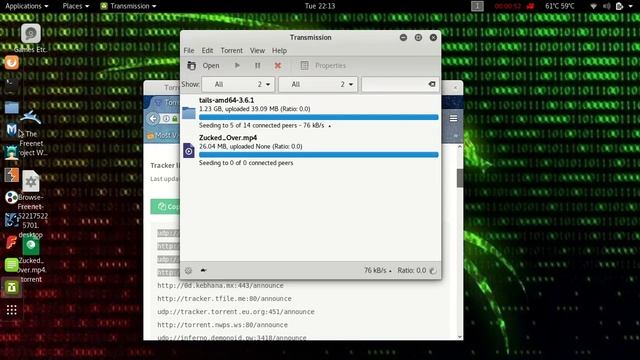Toggle turtle alternative speed limits
Screen dimensions: 640x360
(203, 270)
